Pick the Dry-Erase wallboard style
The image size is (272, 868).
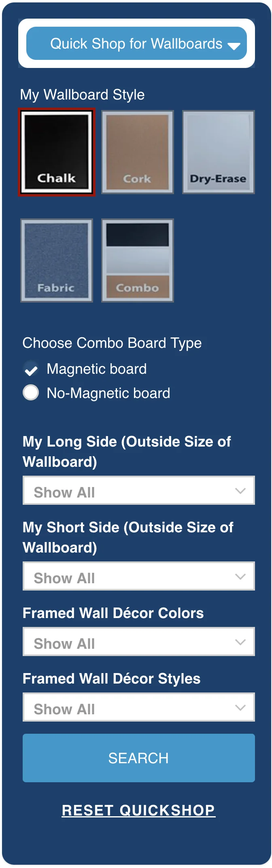pyautogui.click(x=219, y=152)
